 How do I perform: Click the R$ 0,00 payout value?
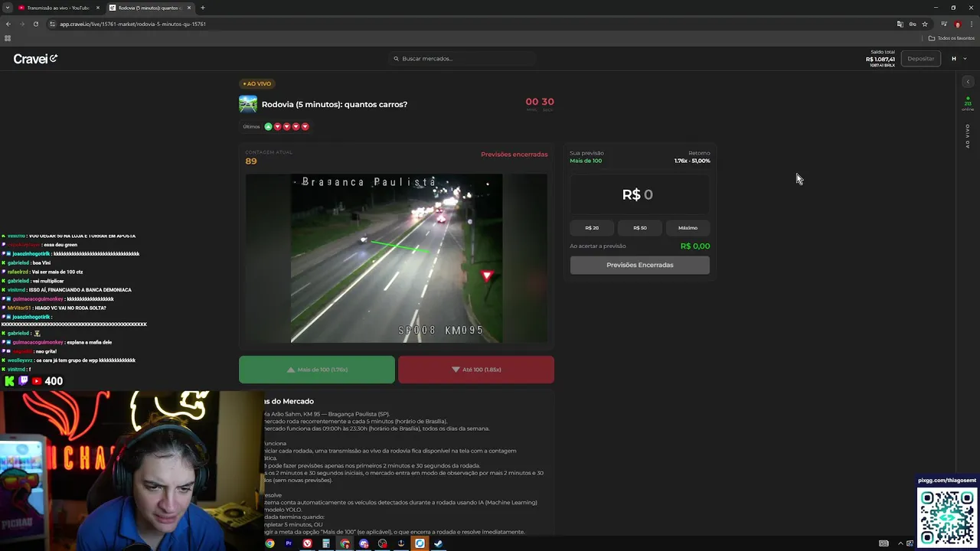tap(695, 246)
